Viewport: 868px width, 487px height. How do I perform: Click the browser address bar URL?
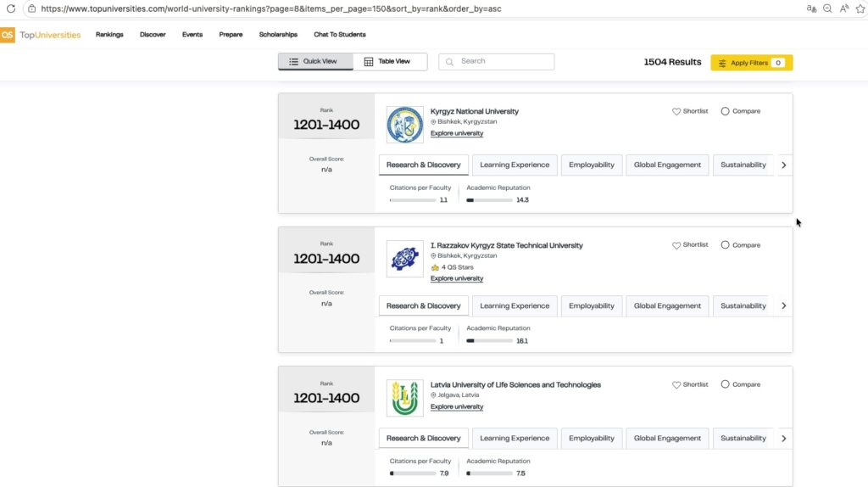pyautogui.click(x=271, y=8)
